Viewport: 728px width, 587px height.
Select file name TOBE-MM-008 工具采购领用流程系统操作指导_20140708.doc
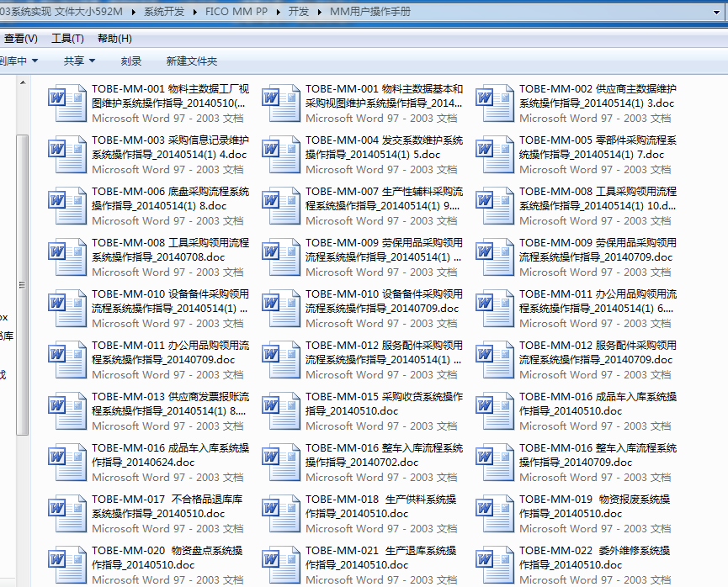[170, 250]
